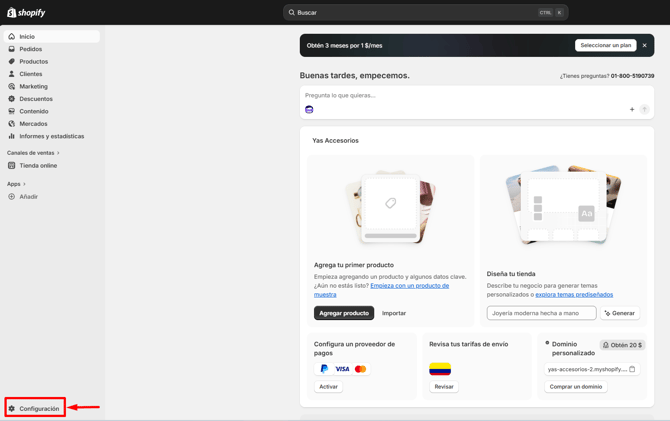Viewport: 670px width, 421px height.
Task: Click the plus attachment icon in the assistant box
Action: [x=632, y=109]
